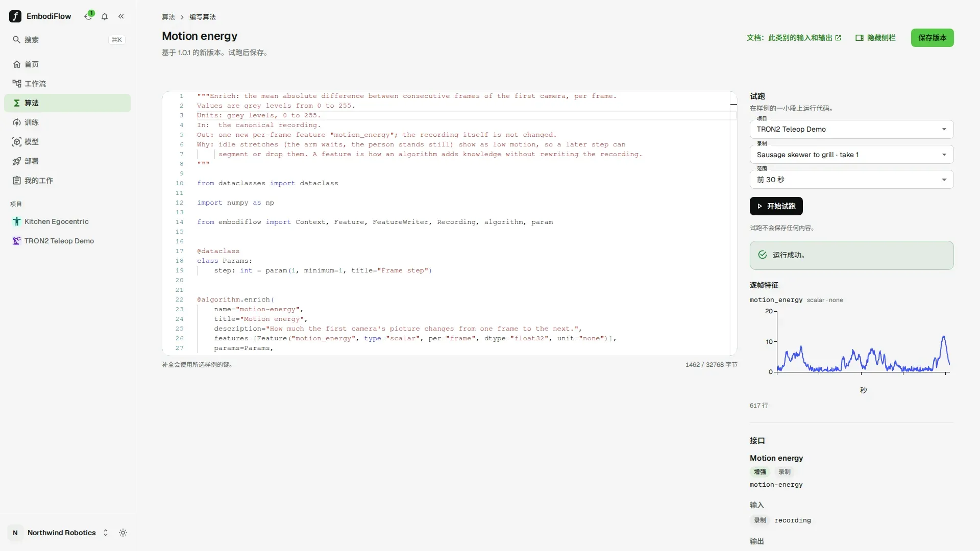Expand the 项目 dropdown showing TRON2 Teleop Demo

851,129
